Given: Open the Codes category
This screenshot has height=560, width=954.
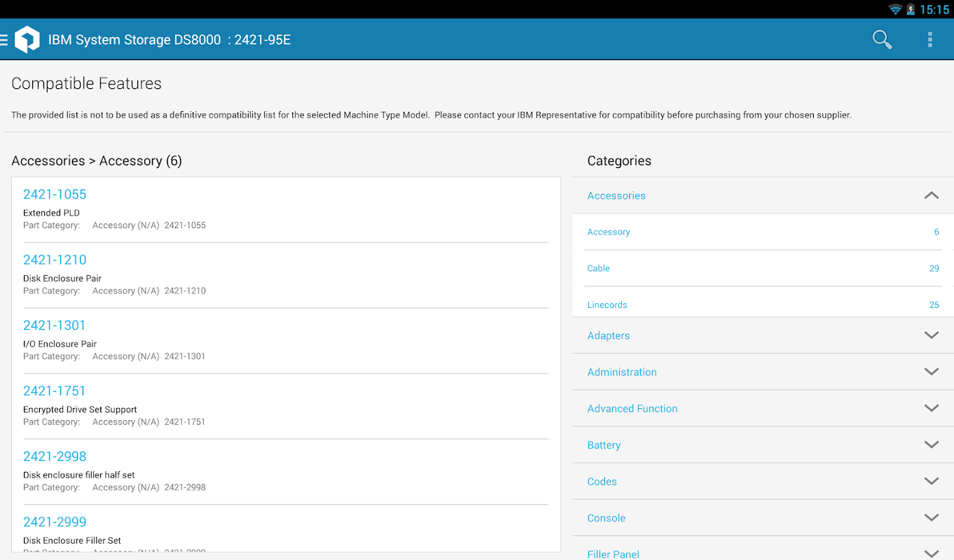Looking at the screenshot, I should pyautogui.click(x=763, y=481).
